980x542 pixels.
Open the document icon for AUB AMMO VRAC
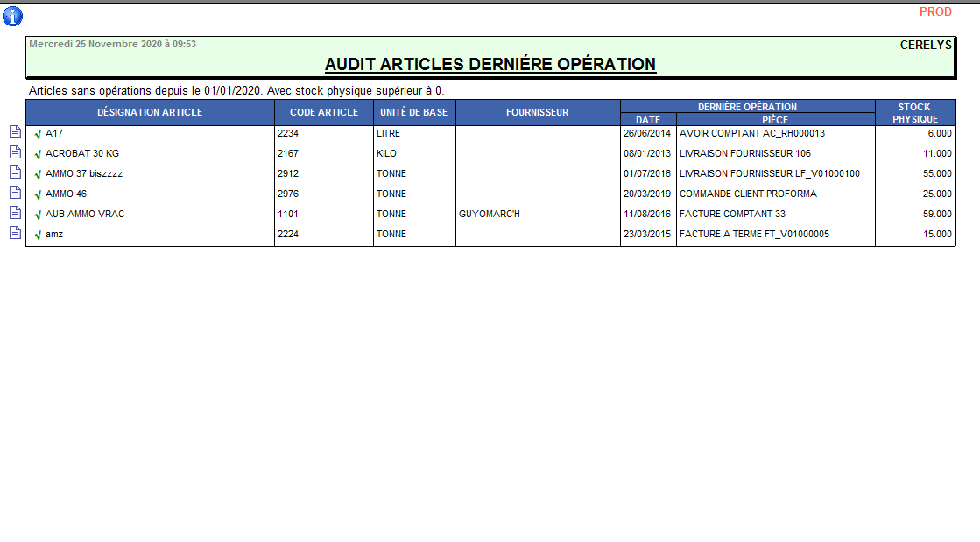click(x=14, y=213)
